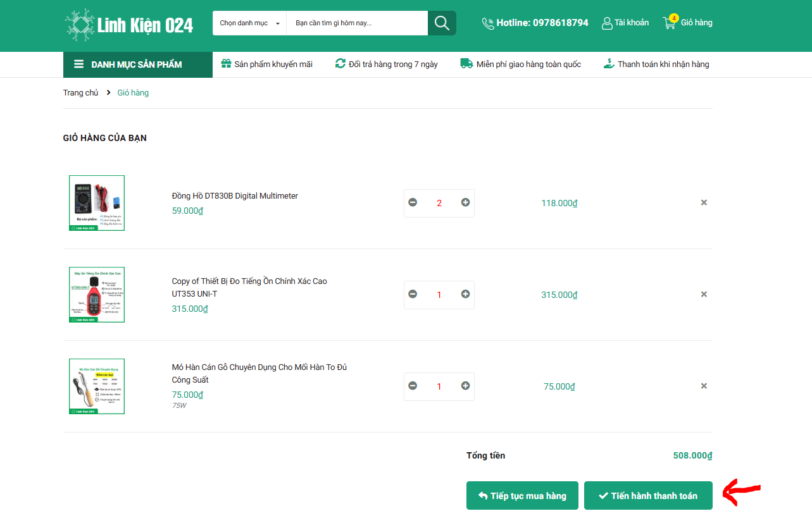Click the 508.000₫ cart total amount
The image size is (812, 523).
pos(693,455)
